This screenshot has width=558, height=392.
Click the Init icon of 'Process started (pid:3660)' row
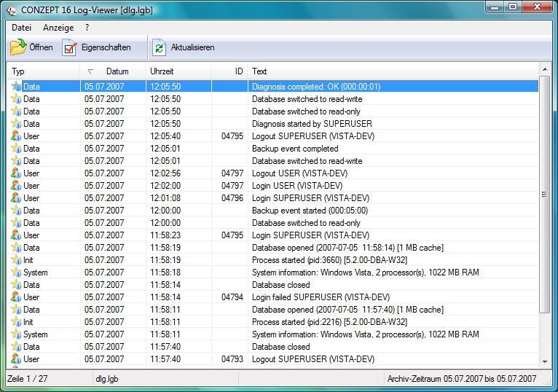(16, 260)
